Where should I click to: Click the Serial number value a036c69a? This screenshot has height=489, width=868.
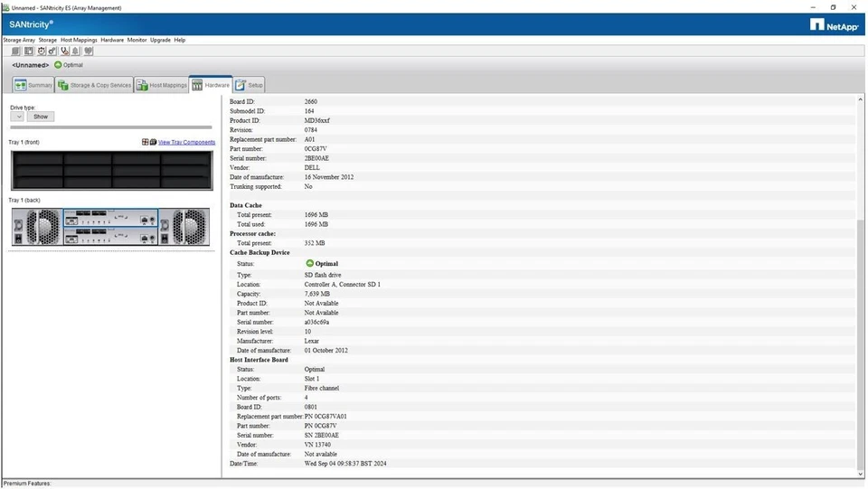(x=316, y=322)
